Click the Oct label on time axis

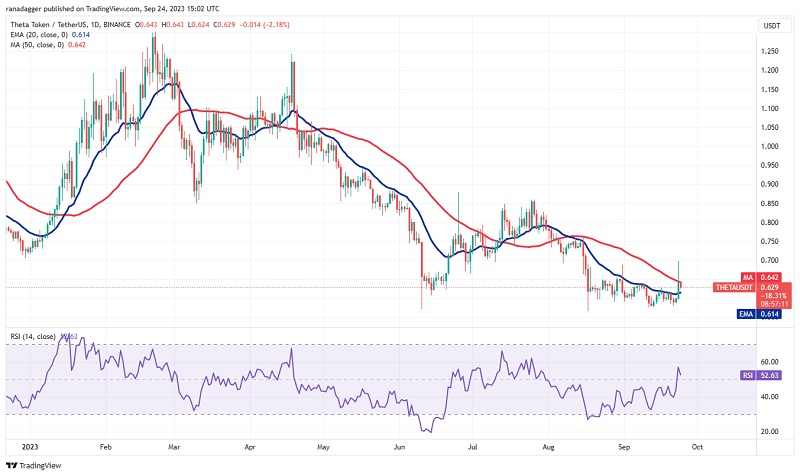[x=697, y=447]
